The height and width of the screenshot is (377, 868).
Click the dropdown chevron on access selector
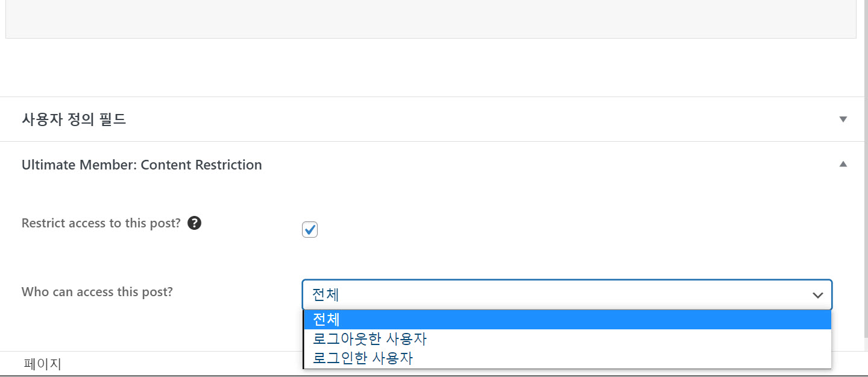click(817, 295)
